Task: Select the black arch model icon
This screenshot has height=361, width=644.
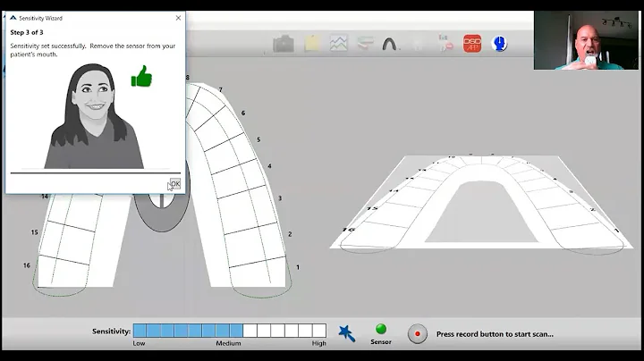Action: (x=389, y=44)
